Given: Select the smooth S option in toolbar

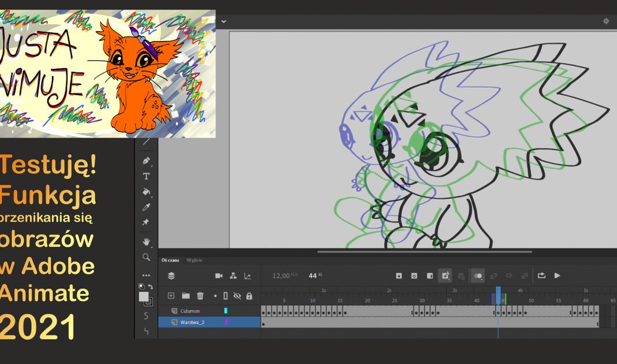Looking at the screenshot, I should 146,315.
